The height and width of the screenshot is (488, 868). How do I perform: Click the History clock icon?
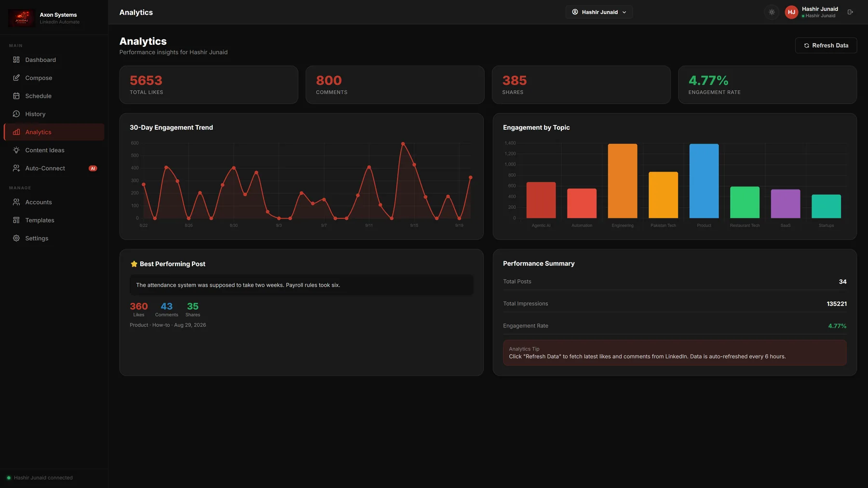[x=16, y=114]
